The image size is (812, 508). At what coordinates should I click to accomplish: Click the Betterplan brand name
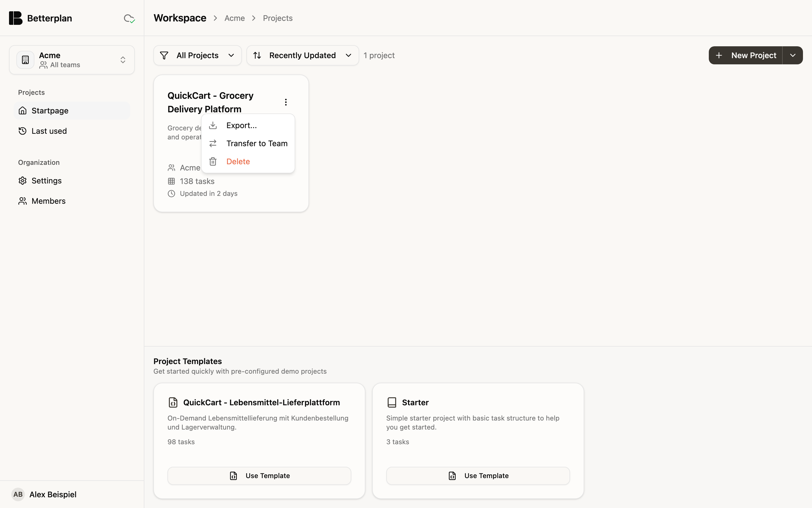(50, 18)
